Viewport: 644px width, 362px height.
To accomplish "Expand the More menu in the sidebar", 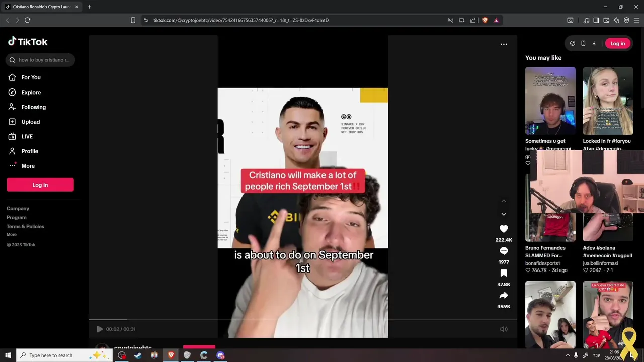I will [28, 166].
